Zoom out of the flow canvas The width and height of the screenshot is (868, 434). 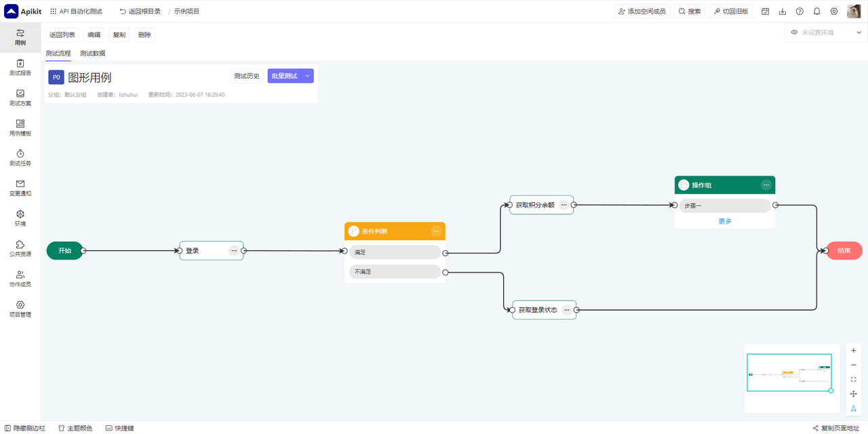[853, 365]
